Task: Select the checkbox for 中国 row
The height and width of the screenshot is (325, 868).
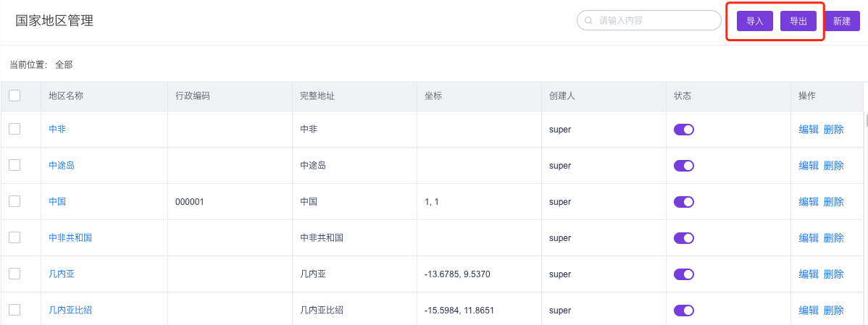Action: pos(14,201)
